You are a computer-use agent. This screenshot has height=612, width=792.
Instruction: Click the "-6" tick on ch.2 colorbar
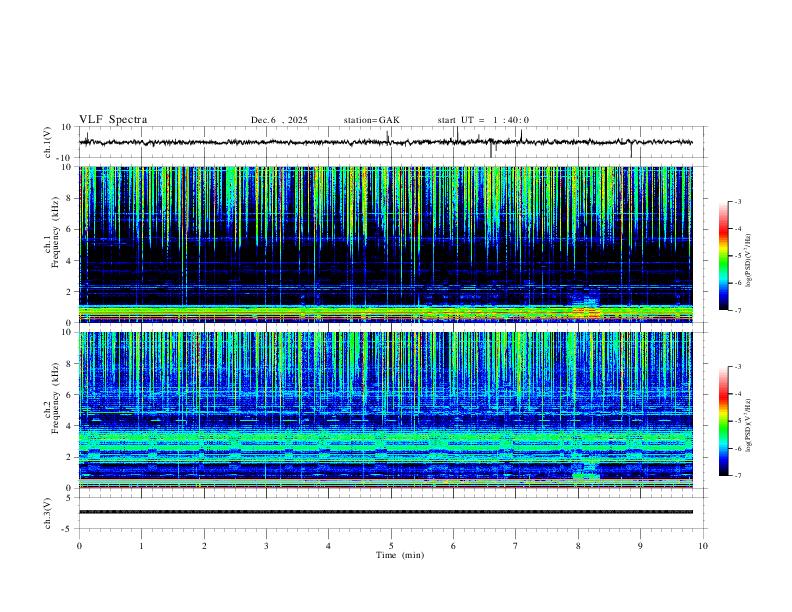(x=737, y=448)
